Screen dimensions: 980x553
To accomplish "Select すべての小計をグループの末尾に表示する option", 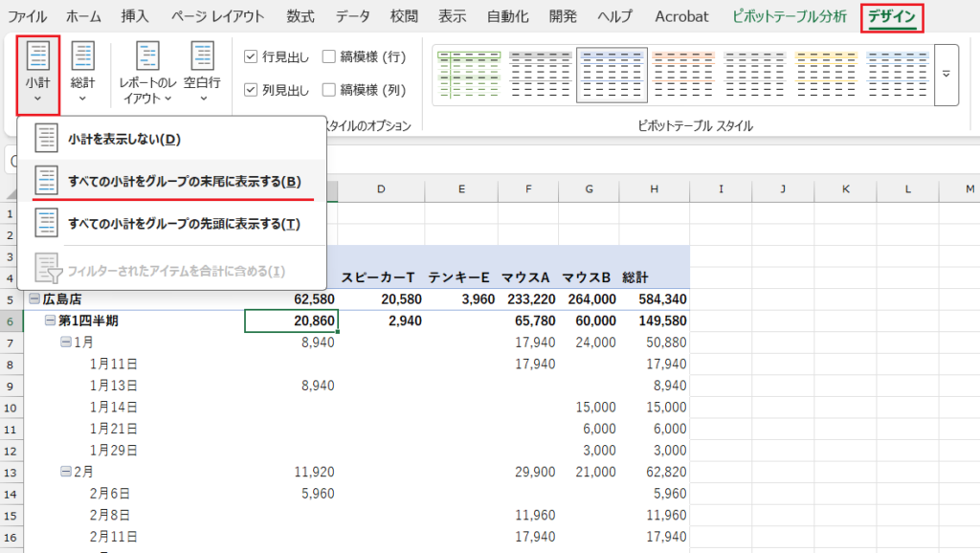I will point(184,181).
